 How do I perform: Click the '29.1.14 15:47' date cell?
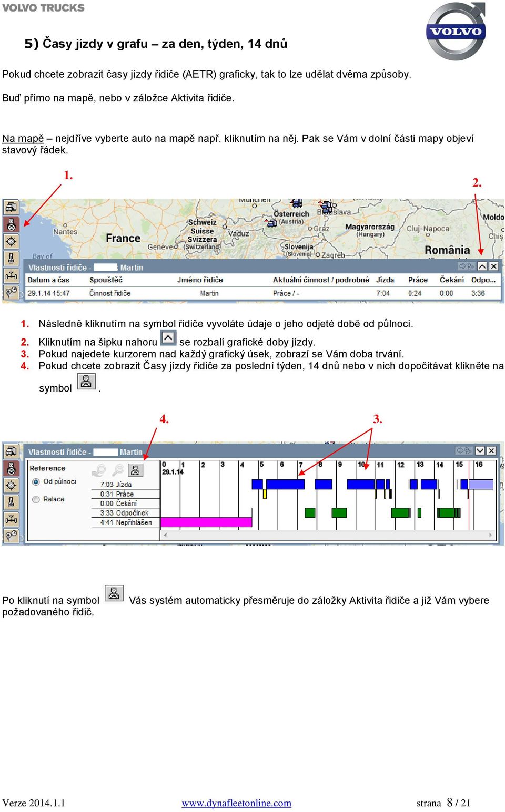tap(48, 293)
